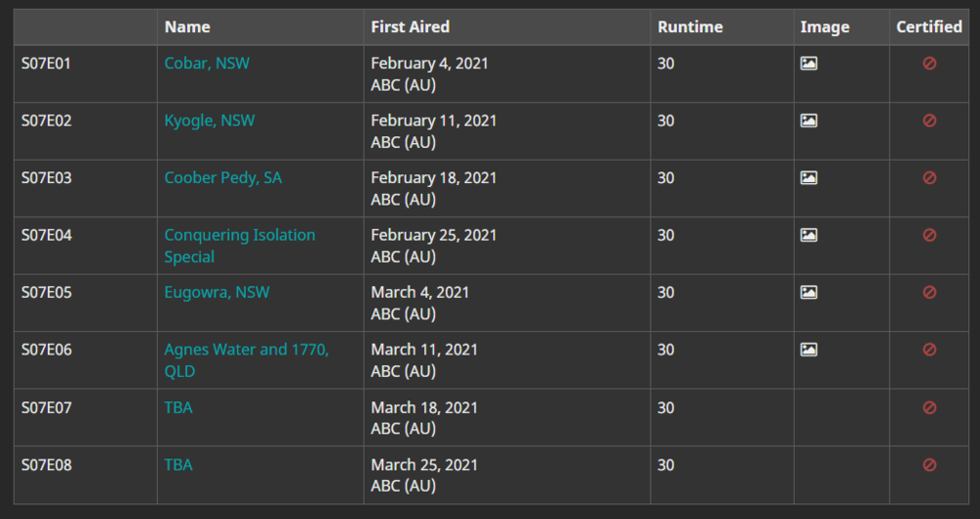Click the image icon in the Kyogle, NSW row

(x=808, y=120)
